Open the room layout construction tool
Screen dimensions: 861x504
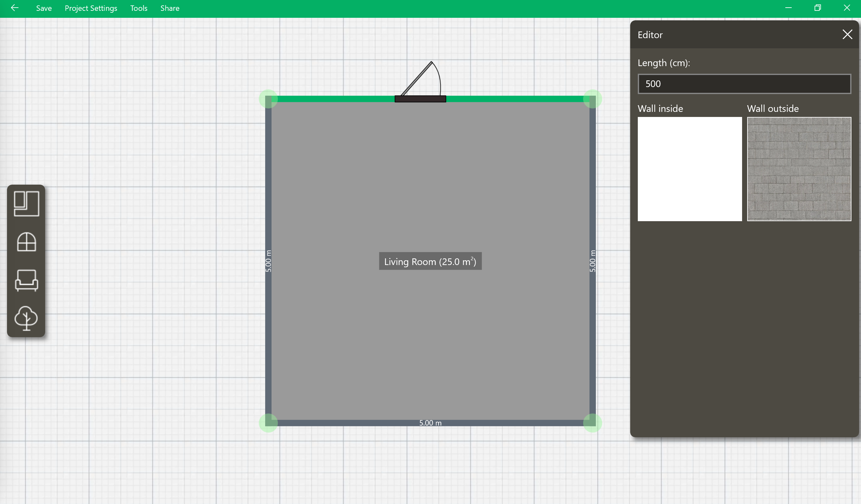[26, 203]
